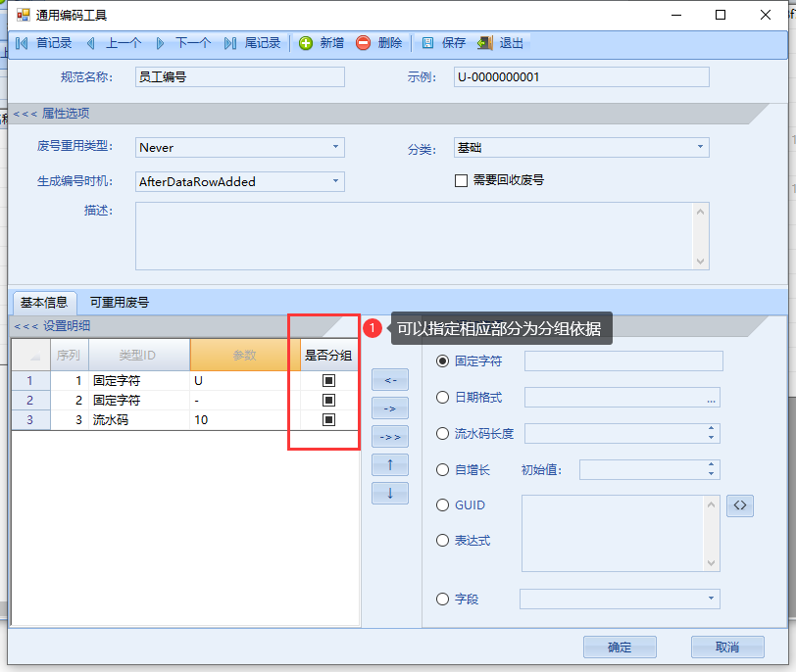Click the 示例 U-0000000001 field

581,77
